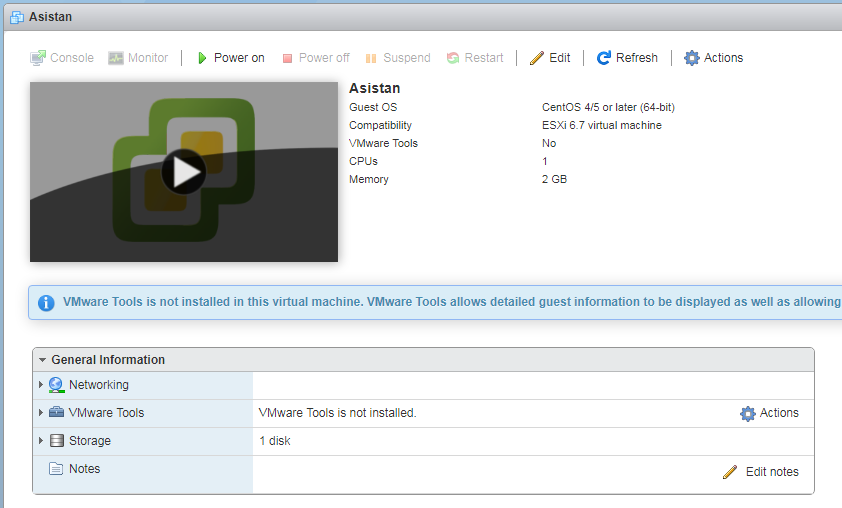Expand the VMware Tools row
This screenshot has width=842, height=508.
(x=41, y=413)
